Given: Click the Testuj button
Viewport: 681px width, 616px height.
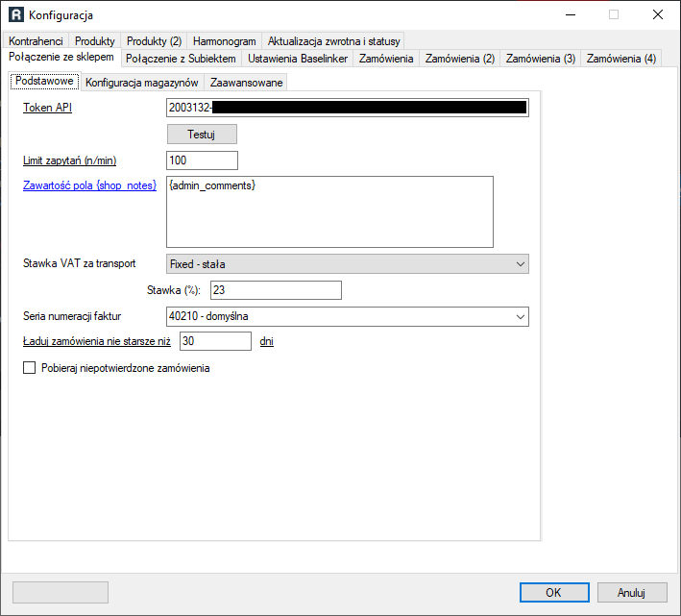Looking at the screenshot, I should (202, 135).
